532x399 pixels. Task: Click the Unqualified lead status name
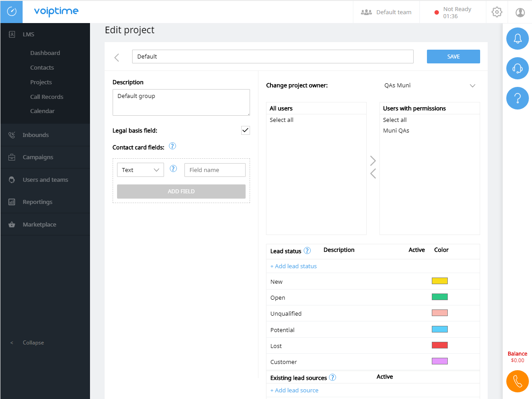[286, 313]
